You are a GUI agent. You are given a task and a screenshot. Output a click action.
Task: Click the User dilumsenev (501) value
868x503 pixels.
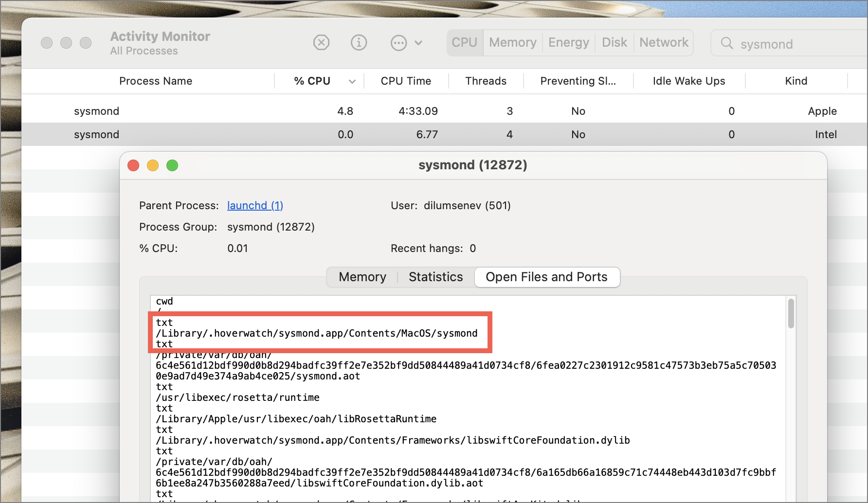[467, 205]
